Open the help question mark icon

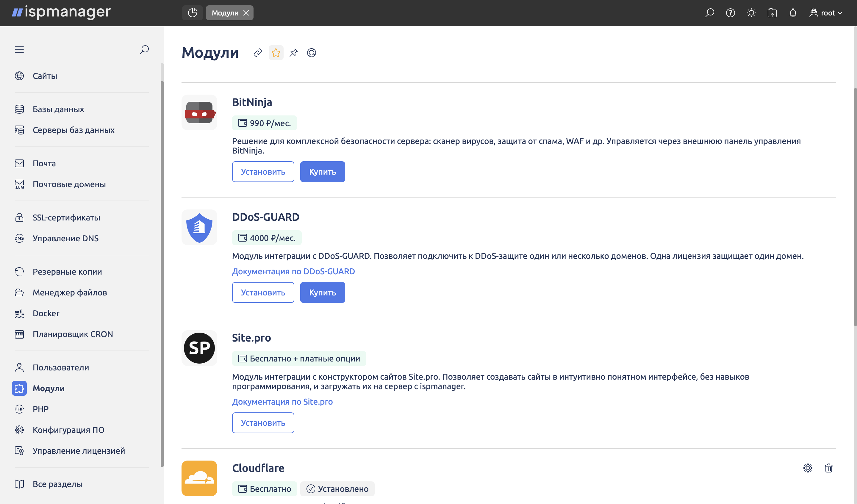click(x=730, y=13)
